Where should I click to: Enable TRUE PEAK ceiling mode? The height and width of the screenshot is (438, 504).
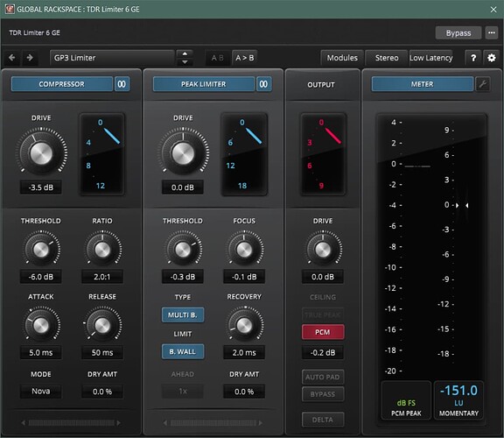point(323,314)
